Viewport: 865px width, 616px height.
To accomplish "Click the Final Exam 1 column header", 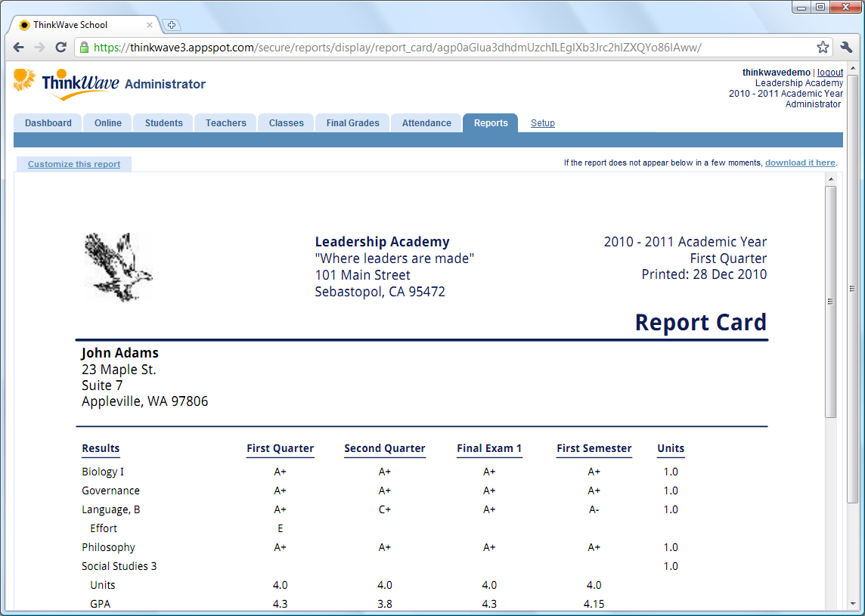I will coord(489,448).
